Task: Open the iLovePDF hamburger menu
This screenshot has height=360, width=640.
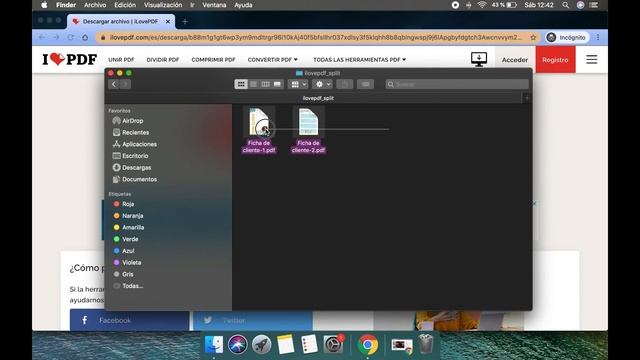Action: [592, 60]
